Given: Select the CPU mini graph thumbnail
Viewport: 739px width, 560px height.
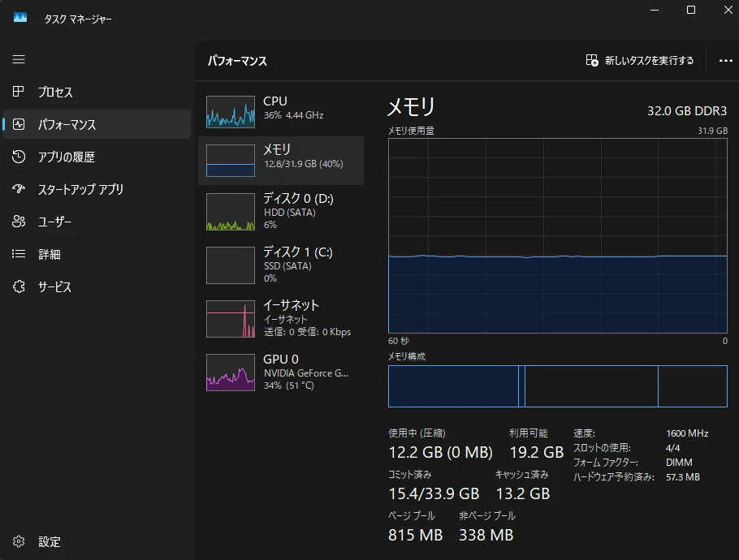Looking at the screenshot, I should tap(231, 112).
